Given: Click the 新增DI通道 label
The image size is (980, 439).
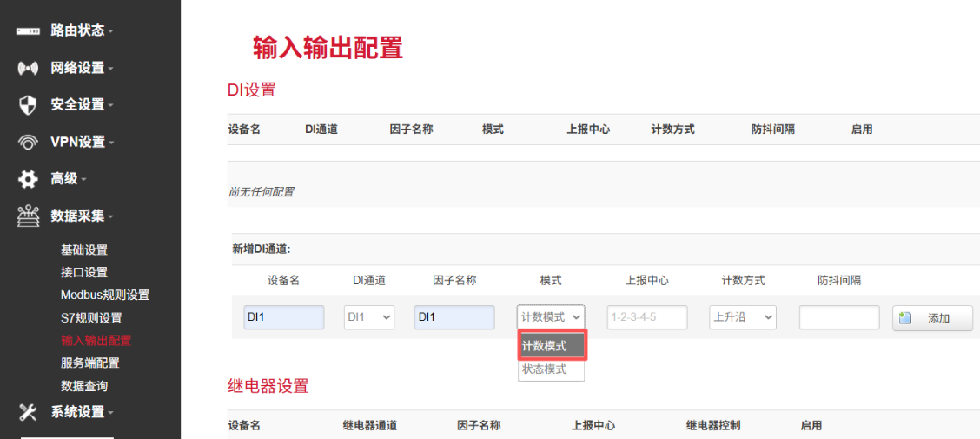Looking at the screenshot, I should click(262, 249).
